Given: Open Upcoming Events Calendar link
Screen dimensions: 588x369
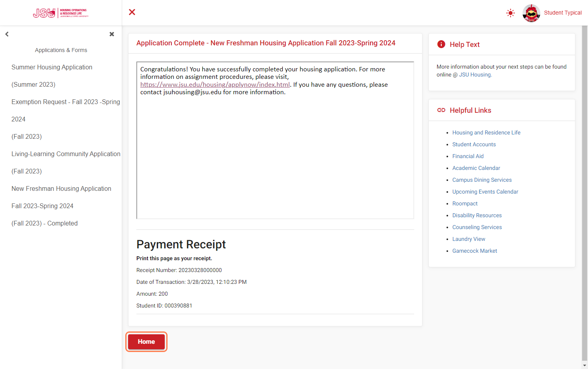Looking at the screenshot, I should (x=485, y=192).
